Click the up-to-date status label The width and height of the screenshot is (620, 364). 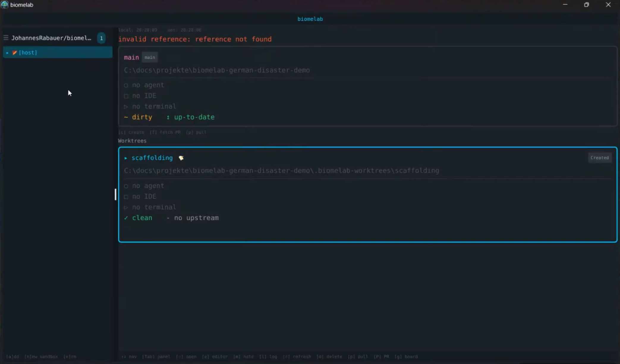click(x=194, y=117)
